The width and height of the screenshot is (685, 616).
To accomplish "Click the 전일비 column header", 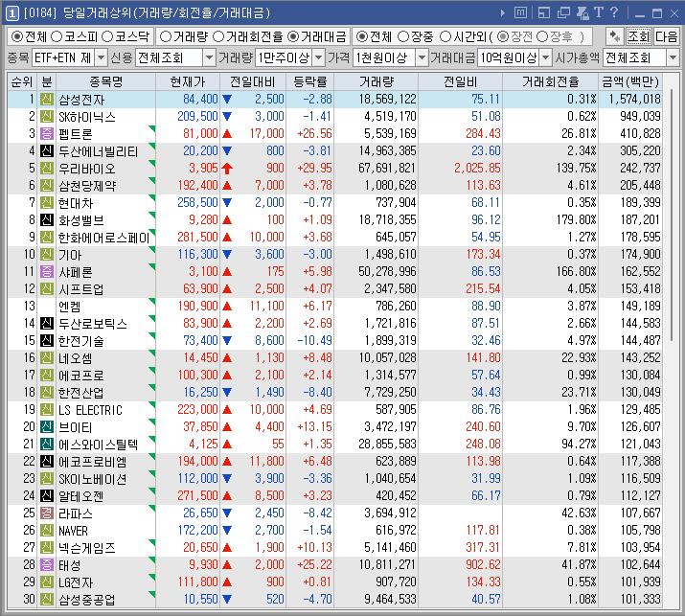I will coord(461,81).
